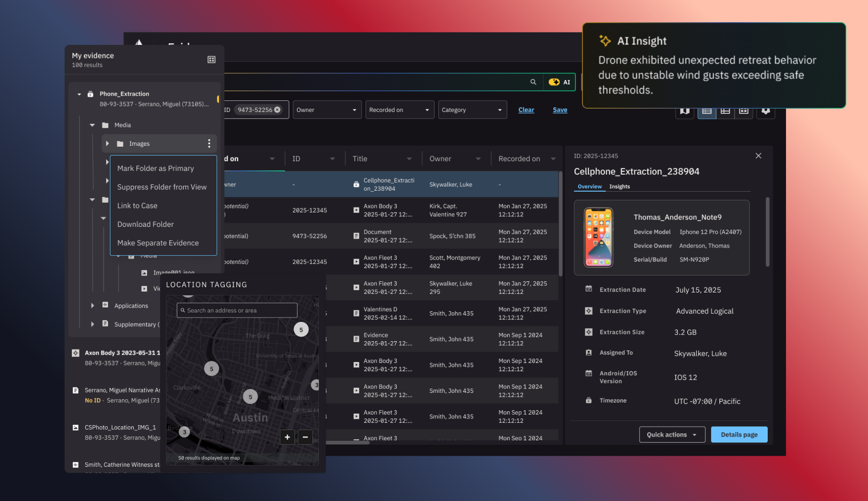Open the kebab menu beside the Images folder
Viewport: 868px width, 501px height.
209,143
